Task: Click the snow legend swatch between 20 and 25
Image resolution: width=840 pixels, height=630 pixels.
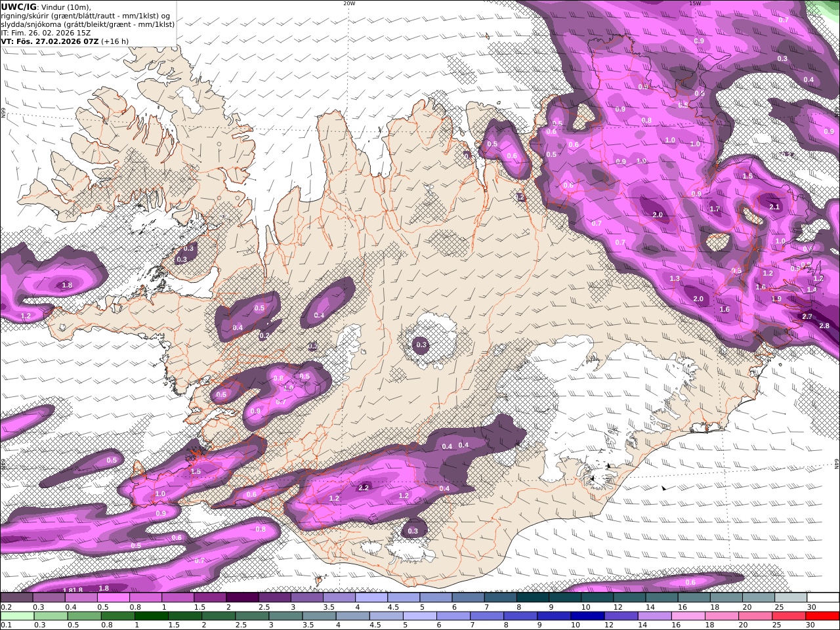Action: click(758, 598)
